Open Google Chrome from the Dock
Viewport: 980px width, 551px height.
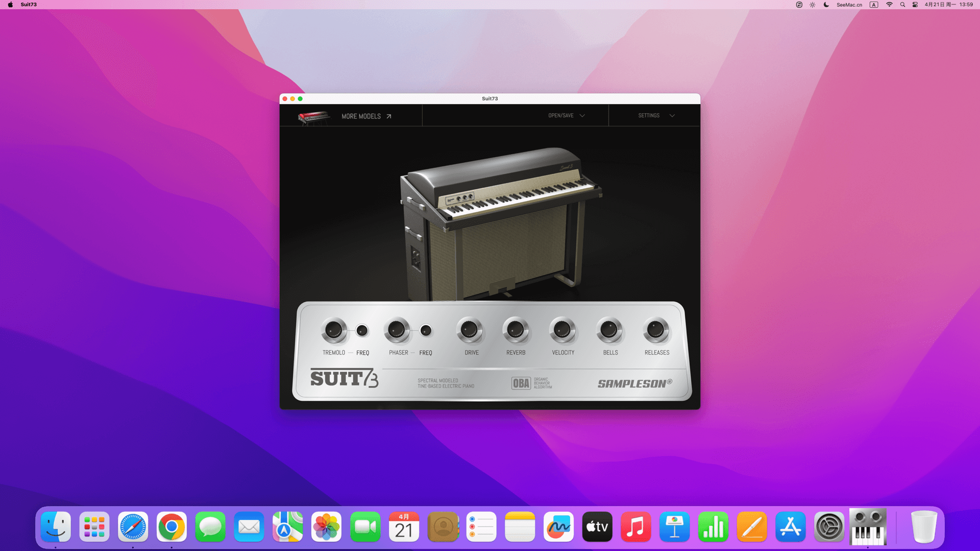pos(171,527)
